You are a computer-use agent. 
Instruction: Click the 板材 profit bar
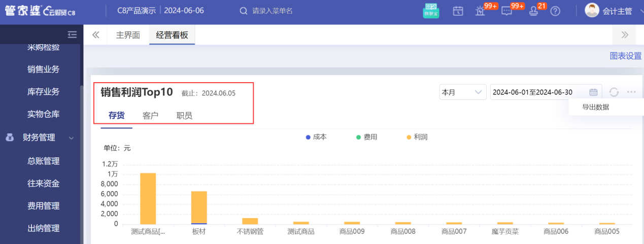point(199,207)
